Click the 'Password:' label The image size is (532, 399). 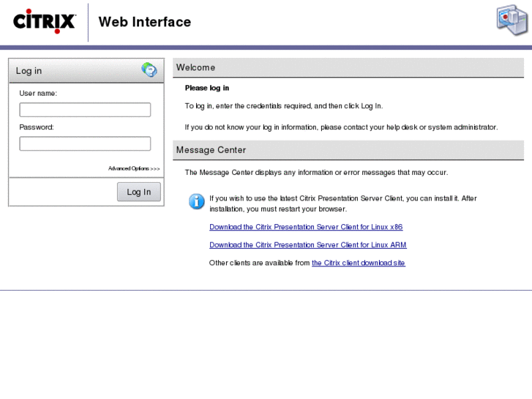click(37, 127)
